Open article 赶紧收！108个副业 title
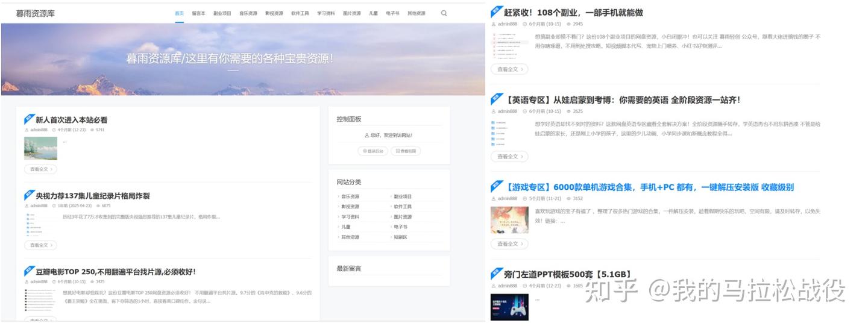The width and height of the screenshot is (868, 326). (573, 12)
